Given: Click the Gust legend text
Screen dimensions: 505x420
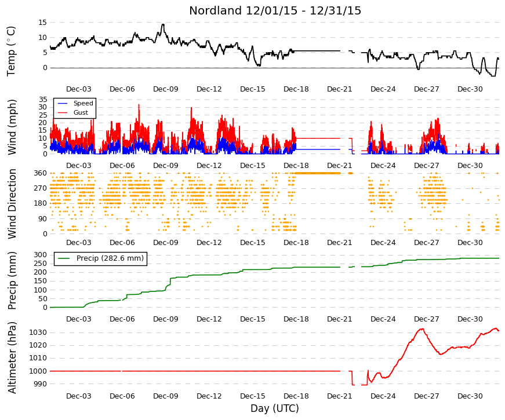Looking at the screenshot, I should click(81, 112).
